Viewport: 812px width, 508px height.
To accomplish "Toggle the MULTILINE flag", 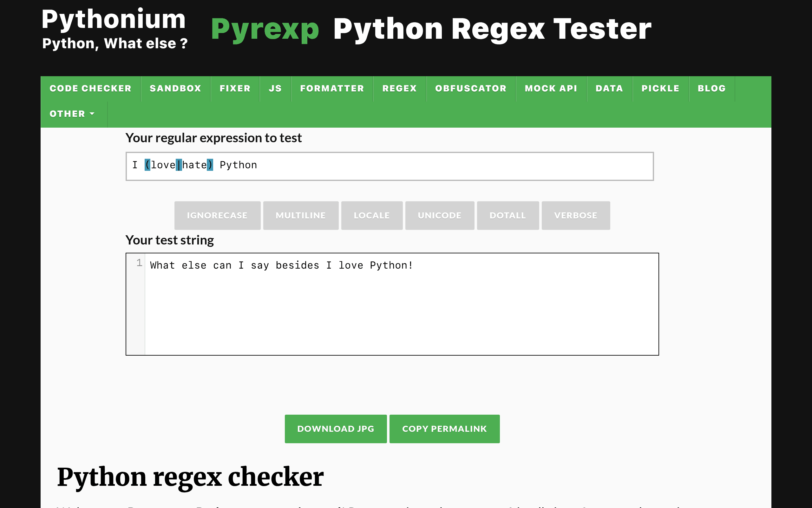I will tap(301, 215).
